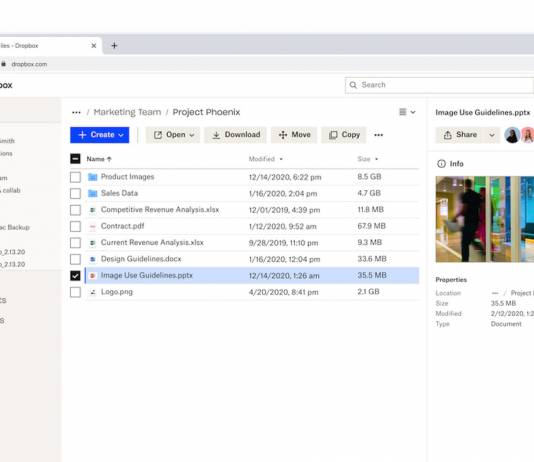534x462 pixels.
Task: Open the Product Images folder name
Action: click(127, 177)
